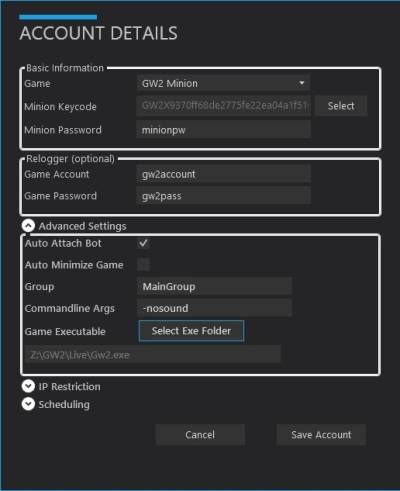Image resolution: width=400 pixels, height=491 pixels.
Task: Click the Select keycode button
Action: pos(341,106)
